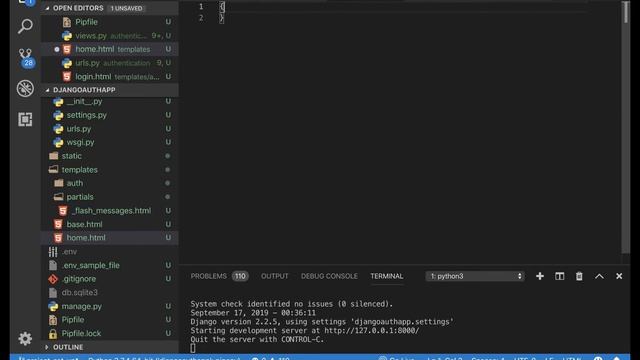Select terminal dropdown 1: python3

click(475, 276)
